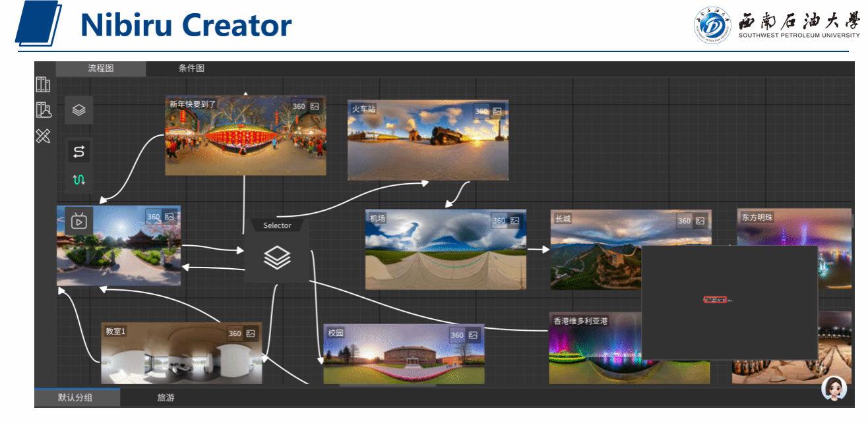Switch to the 流程图 tab
The height and width of the screenshot is (423, 868).
[x=101, y=69]
